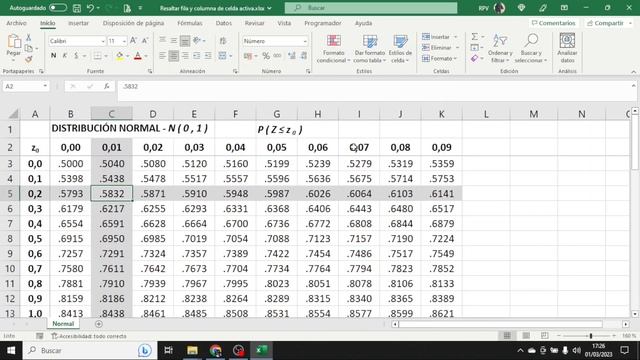Select column header C
The width and height of the screenshot is (640, 360).
[x=111, y=114]
